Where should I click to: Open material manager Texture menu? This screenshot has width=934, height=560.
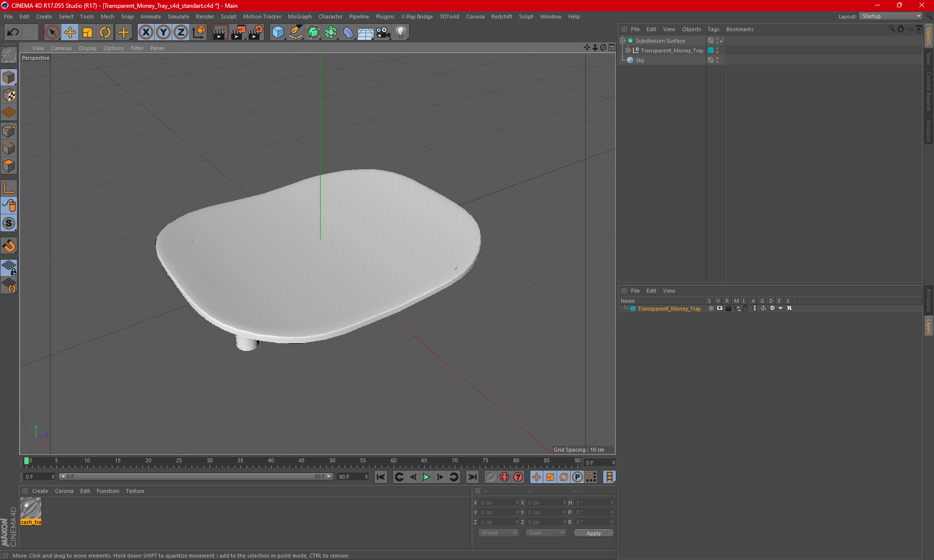point(135,491)
